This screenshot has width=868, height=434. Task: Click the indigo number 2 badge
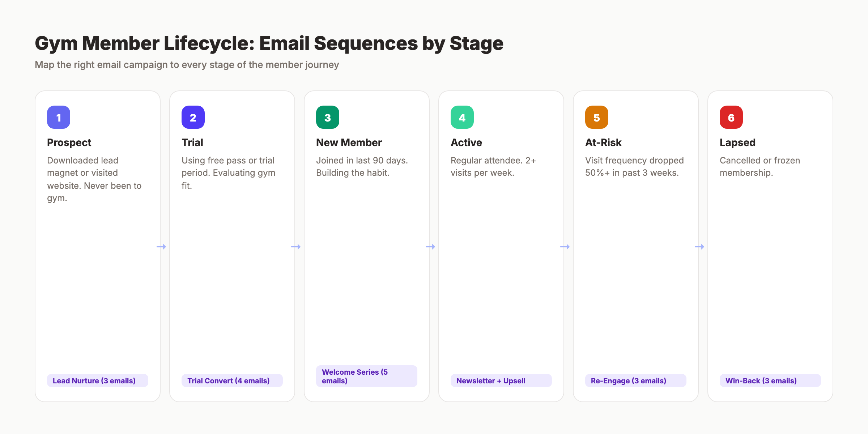tap(193, 117)
